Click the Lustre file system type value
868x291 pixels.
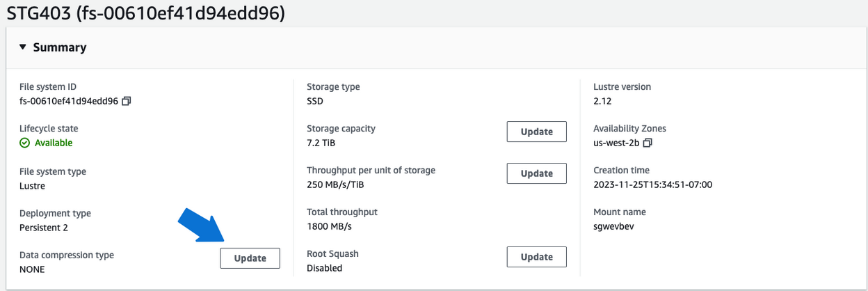click(x=32, y=186)
